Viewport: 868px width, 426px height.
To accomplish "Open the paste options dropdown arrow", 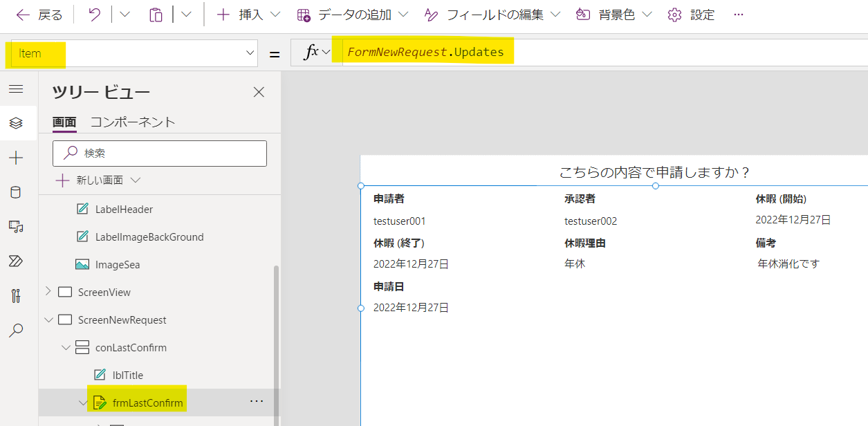I will click(187, 15).
